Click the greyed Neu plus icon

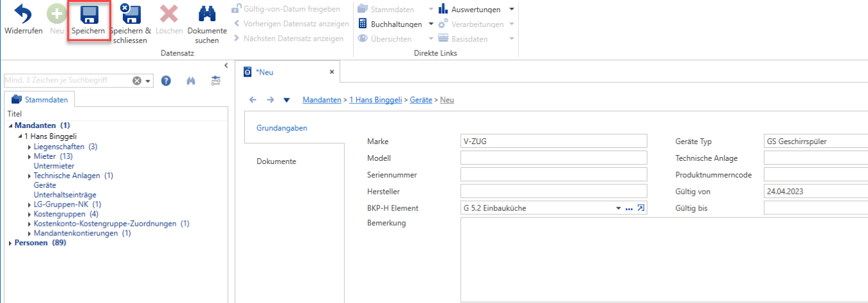click(x=57, y=14)
